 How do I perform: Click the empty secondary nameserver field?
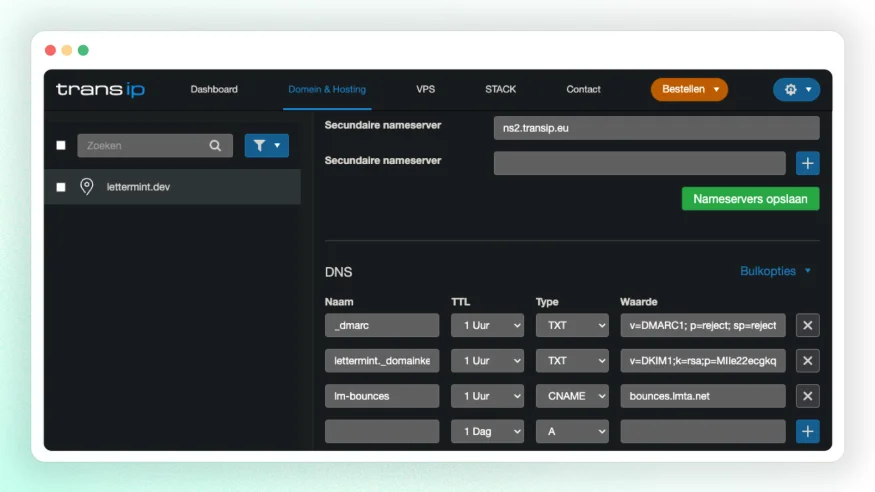click(640, 163)
